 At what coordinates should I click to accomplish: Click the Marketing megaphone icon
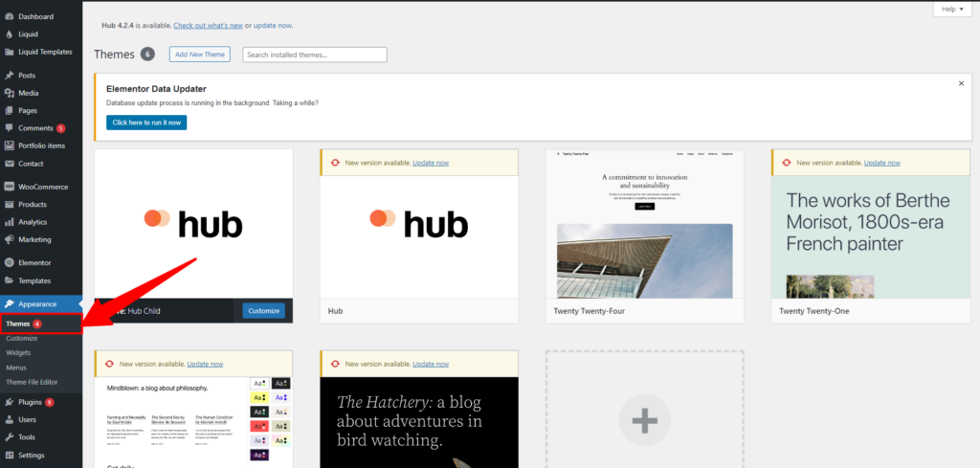9,239
